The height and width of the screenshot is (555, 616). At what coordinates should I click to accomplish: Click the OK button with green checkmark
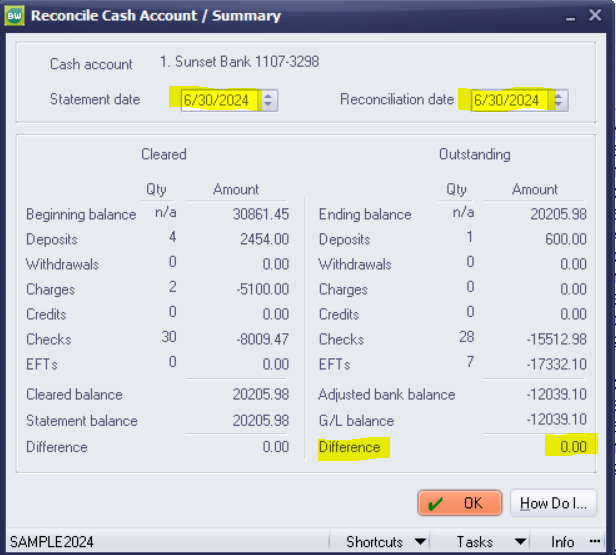pyautogui.click(x=459, y=503)
